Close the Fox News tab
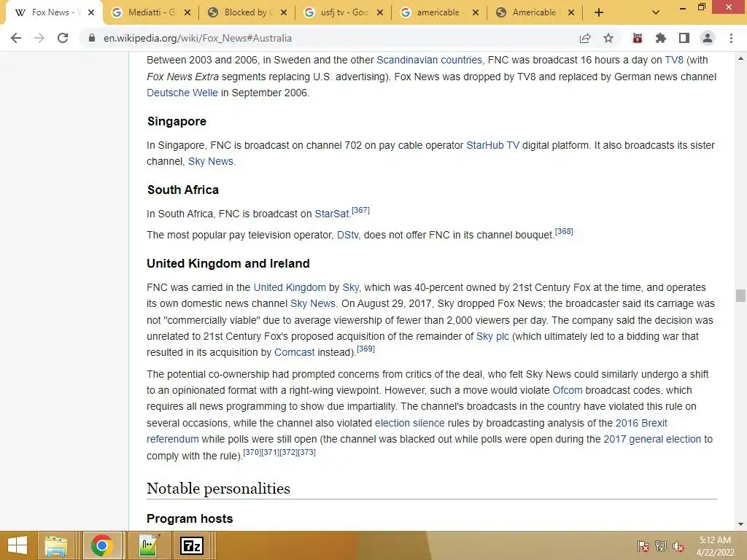This screenshot has height=560, width=747. coord(91,12)
